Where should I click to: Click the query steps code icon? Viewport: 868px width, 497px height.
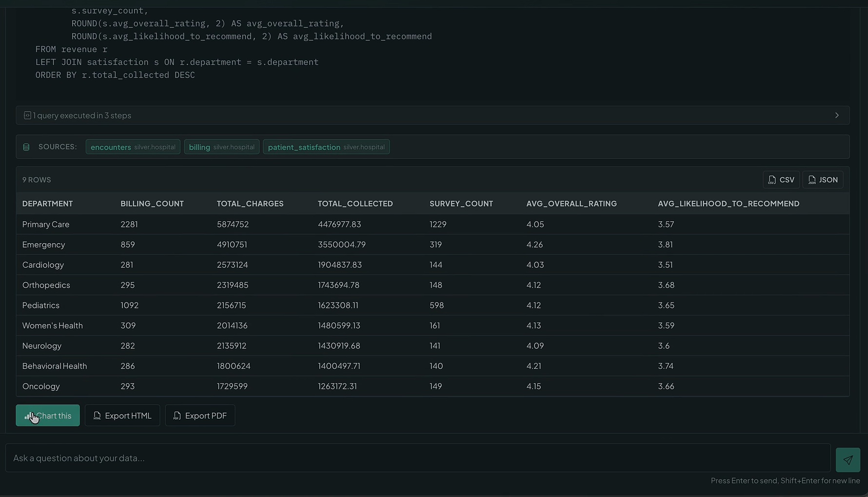point(27,115)
